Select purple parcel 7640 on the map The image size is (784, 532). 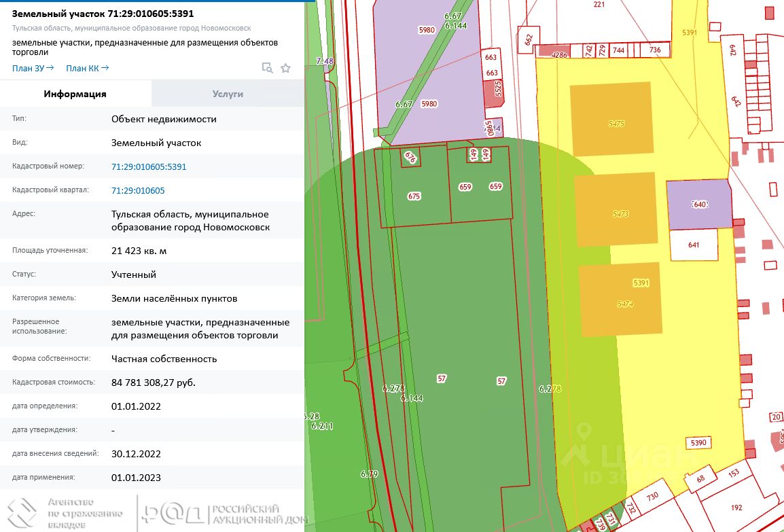point(699,205)
